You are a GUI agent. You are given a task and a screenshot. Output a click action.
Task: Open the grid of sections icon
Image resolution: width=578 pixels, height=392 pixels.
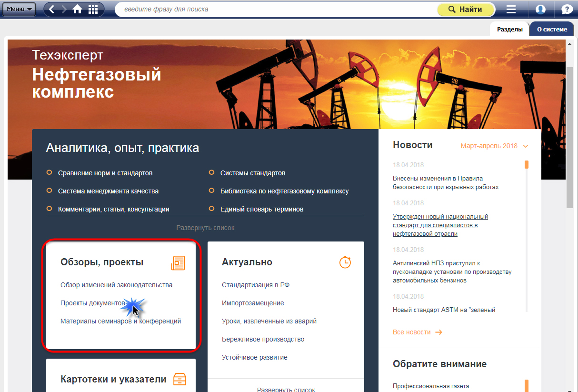click(93, 9)
